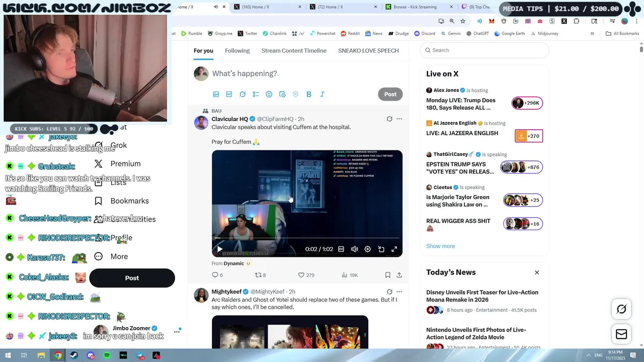The image size is (644, 362).
Task: Open the SNEAKO LOVE SPEECH tab
Action: click(x=368, y=51)
